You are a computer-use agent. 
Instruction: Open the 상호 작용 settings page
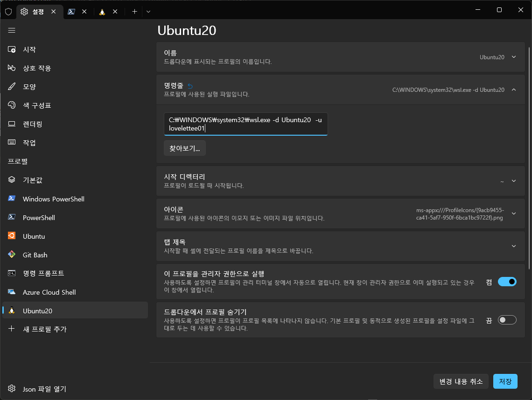(x=75, y=68)
